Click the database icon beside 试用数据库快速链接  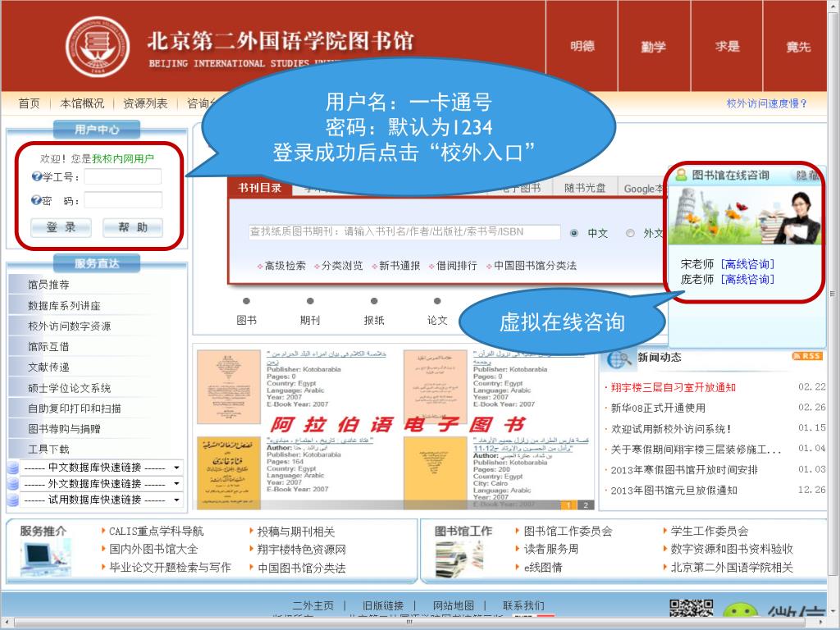click(x=13, y=500)
